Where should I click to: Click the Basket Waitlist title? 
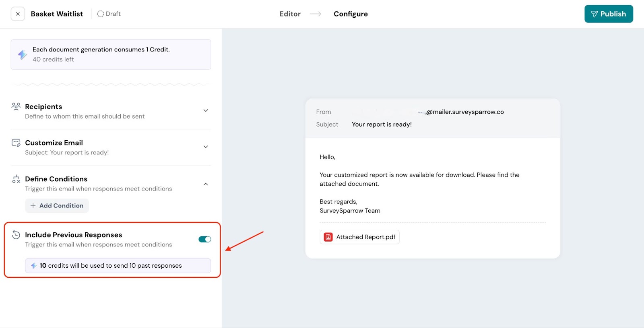[57, 14]
